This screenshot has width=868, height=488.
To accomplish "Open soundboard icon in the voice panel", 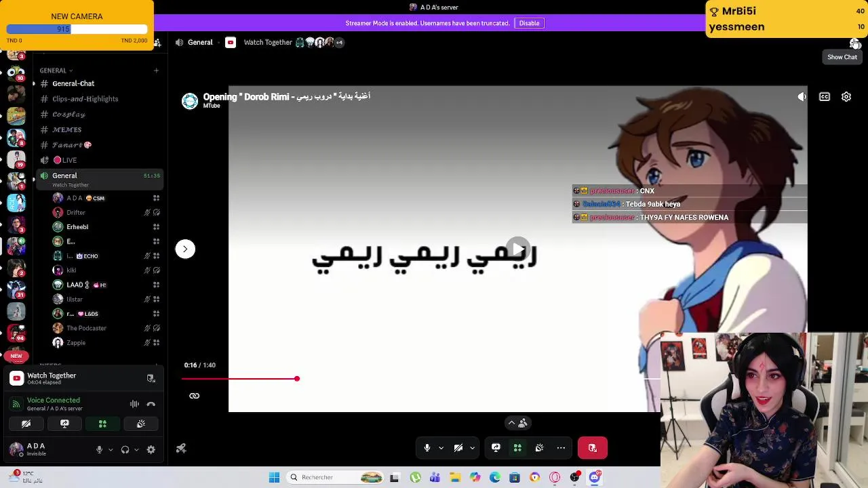I will coord(141,424).
